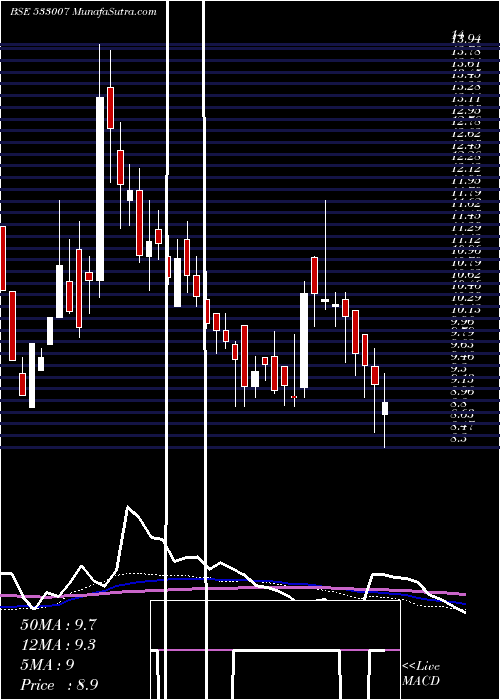Click the 5MA : 9 label
The image size is (500, 700).
47,665
